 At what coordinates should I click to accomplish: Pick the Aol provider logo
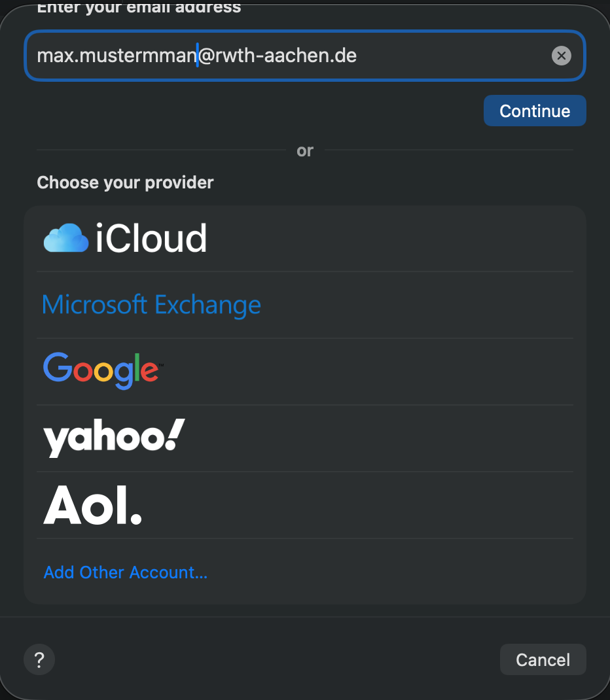[92, 505]
